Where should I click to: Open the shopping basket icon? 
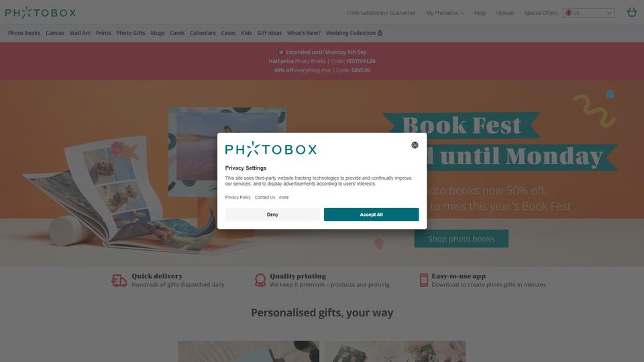point(632,12)
